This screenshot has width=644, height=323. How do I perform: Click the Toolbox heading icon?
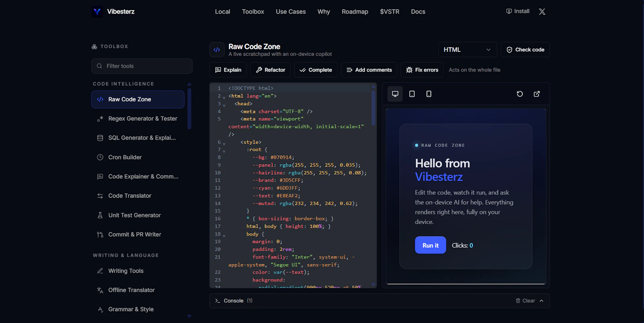pos(94,47)
